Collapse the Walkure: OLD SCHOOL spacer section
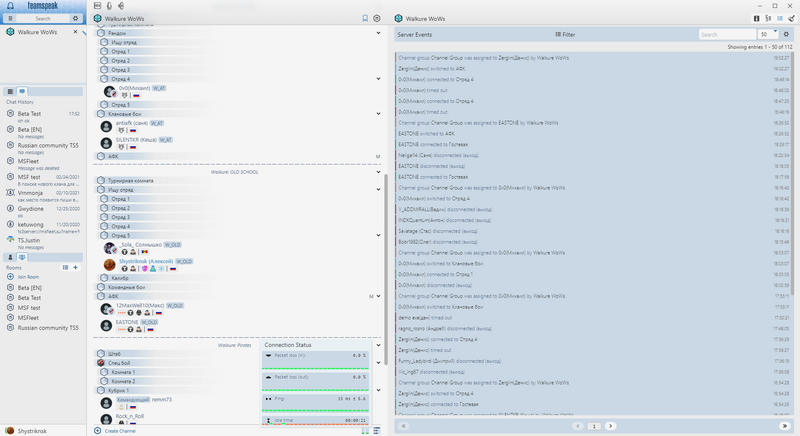 click(379, 172)
